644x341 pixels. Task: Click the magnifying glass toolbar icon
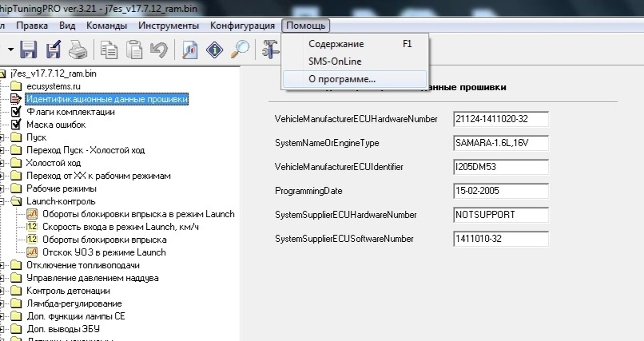[240, 50]
